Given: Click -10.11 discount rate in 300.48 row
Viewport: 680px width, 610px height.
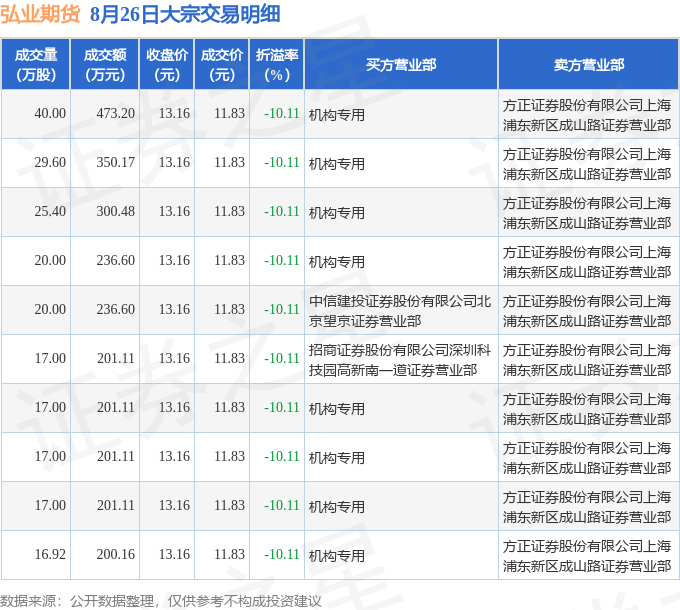Looking at the screenshot, I should click(x=282, y=212).
